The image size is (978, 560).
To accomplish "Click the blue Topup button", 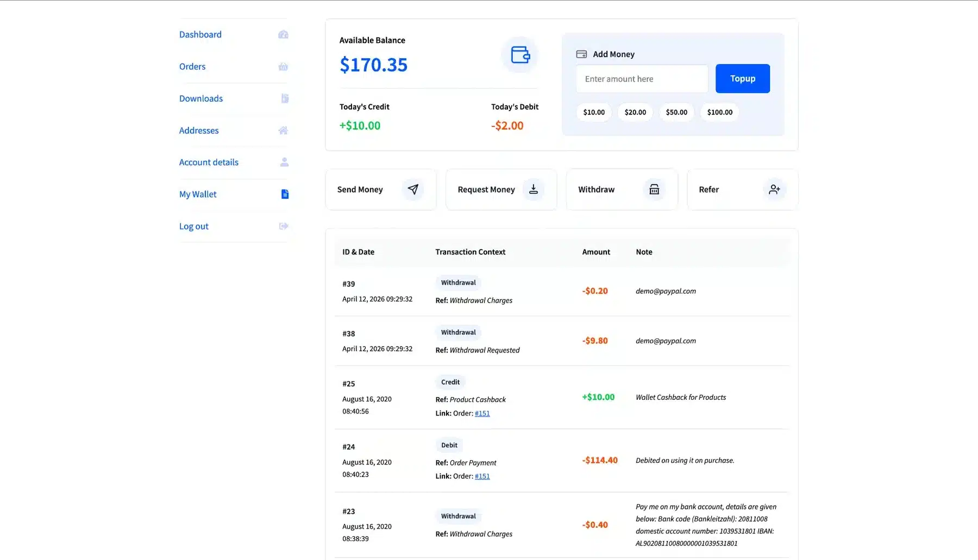I will tap(743, 78).
